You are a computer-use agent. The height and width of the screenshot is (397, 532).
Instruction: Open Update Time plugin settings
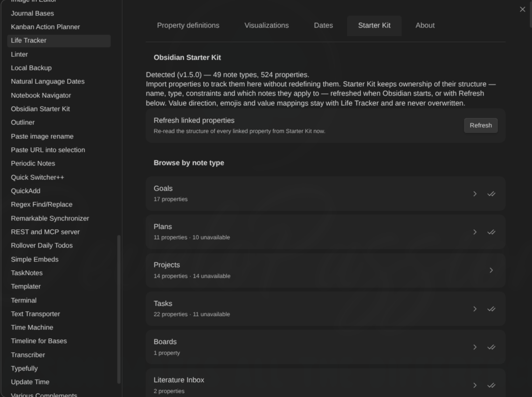59,382
